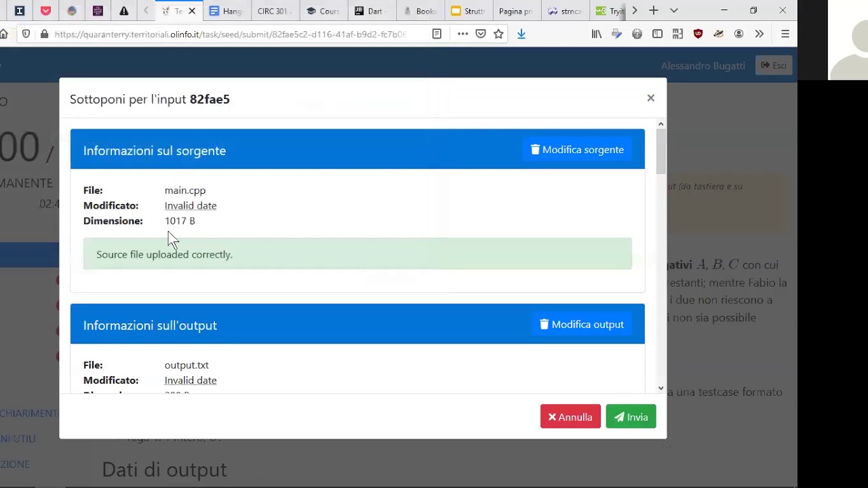Switch to the CIRC 301 browser tab

[274, 11]
